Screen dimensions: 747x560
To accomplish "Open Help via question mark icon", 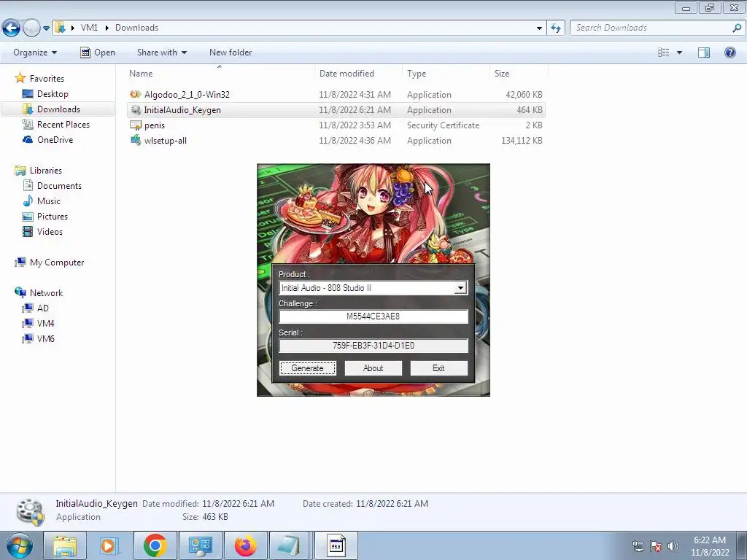I will 729,52.
